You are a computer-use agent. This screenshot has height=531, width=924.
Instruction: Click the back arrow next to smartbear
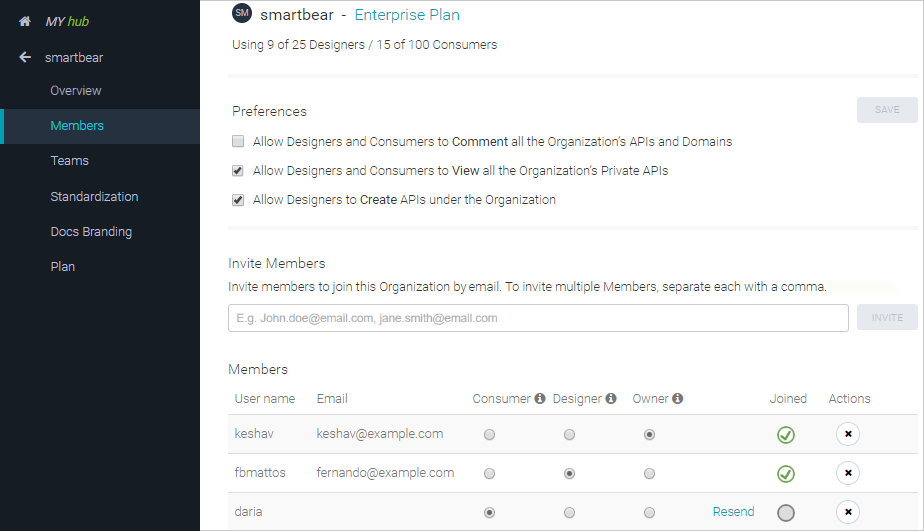25,57
